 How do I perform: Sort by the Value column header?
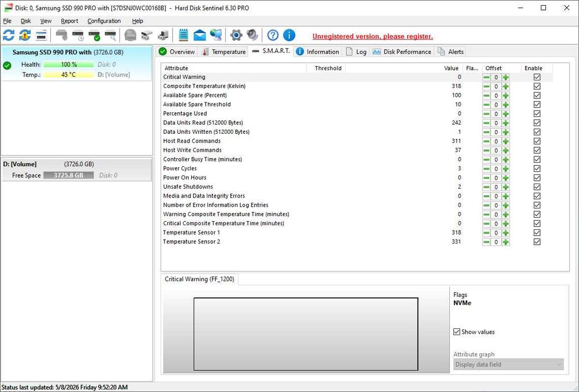[404, 68]
